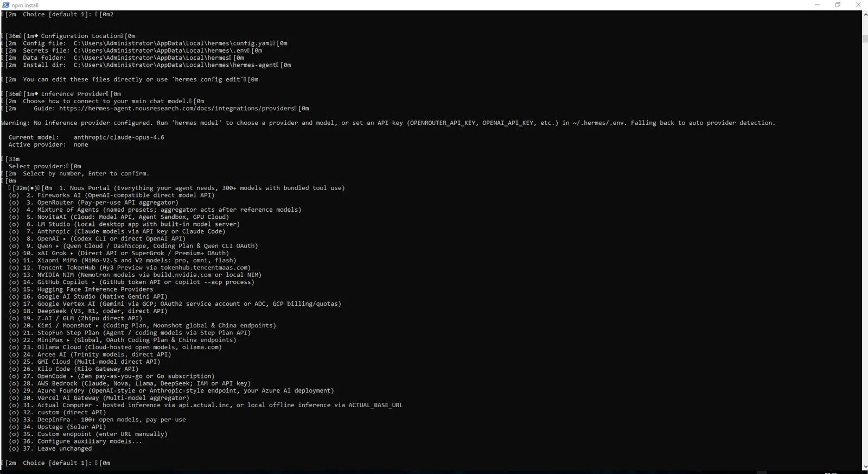Click option 15 Hugging Face Inference Providers
Viewport: 868px width, 474px height.
coord(81,289)
